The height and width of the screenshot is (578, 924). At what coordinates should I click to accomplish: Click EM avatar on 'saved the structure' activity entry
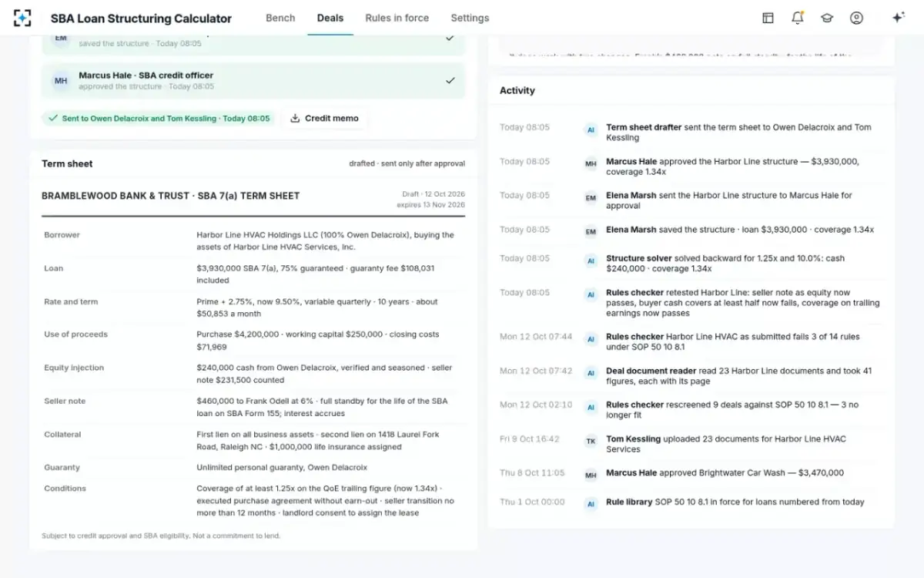click(591, 231)
